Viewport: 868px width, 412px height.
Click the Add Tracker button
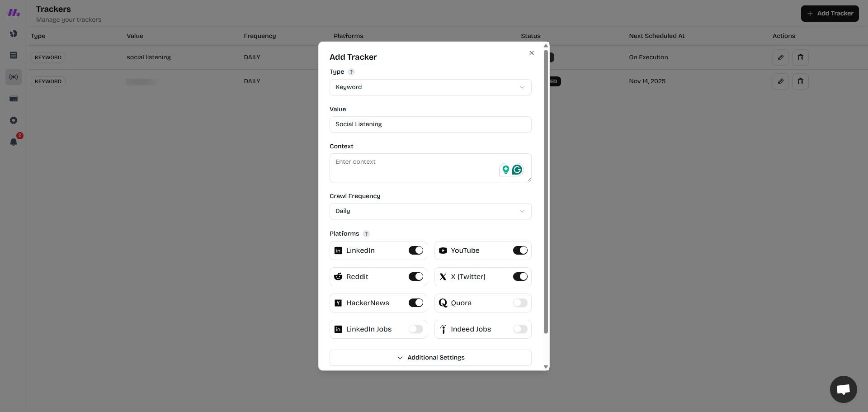tap(830, 14)
